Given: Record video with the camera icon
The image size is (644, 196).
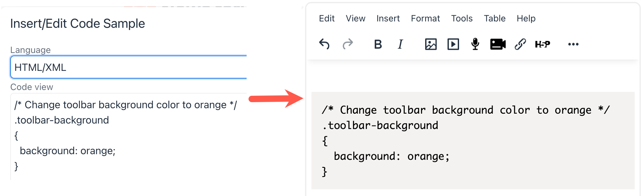Looking at the screenshot, I should coord(498,44).
